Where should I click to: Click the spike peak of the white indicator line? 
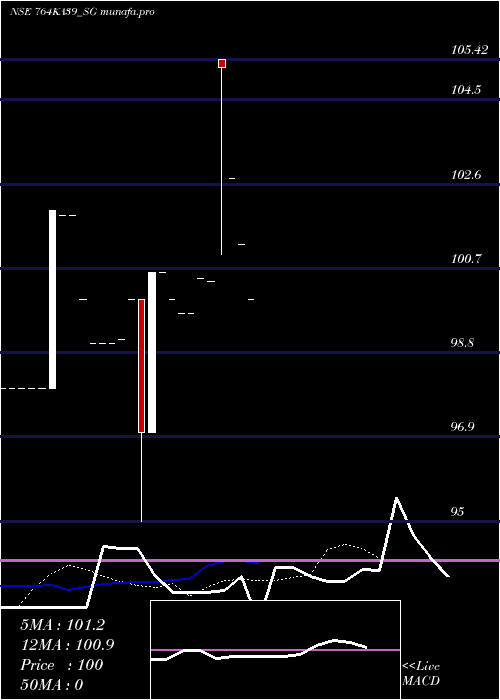(x=396, y=498)
